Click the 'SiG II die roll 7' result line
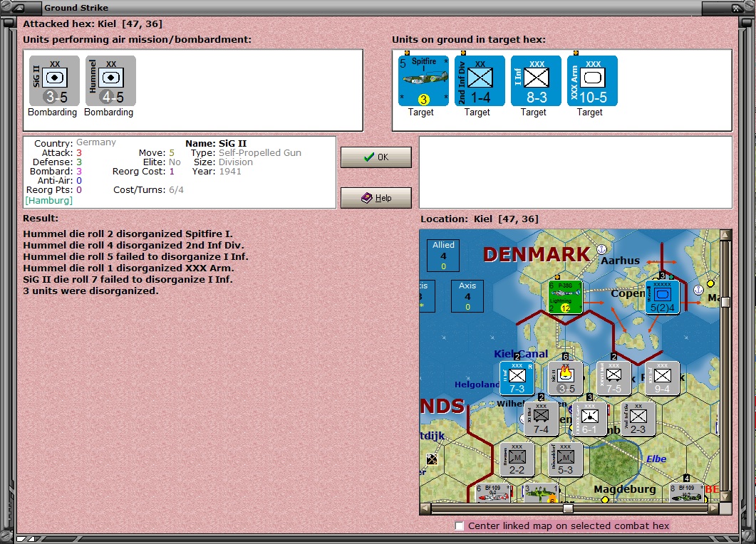756x544 pixels. pyautogui.click(x=128, y=279)
